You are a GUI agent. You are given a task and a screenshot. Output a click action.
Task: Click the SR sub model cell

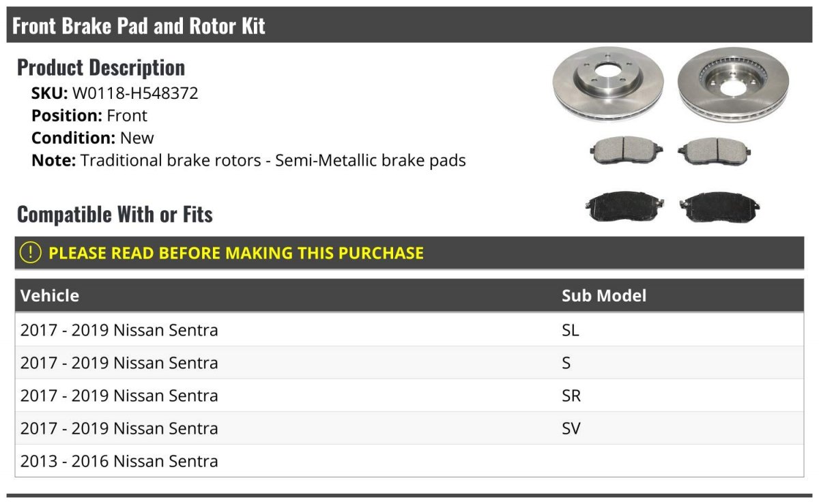(x=571, y=396)
